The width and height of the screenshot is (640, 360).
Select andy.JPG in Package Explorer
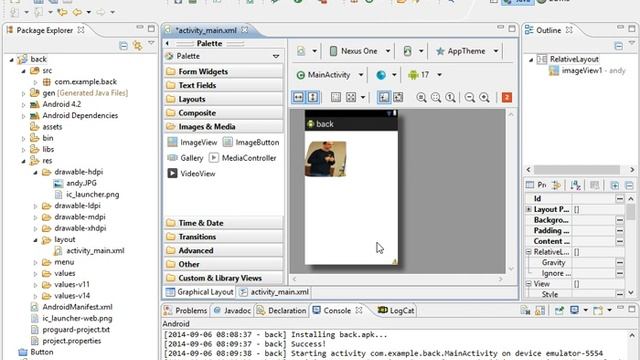point(75,183)
